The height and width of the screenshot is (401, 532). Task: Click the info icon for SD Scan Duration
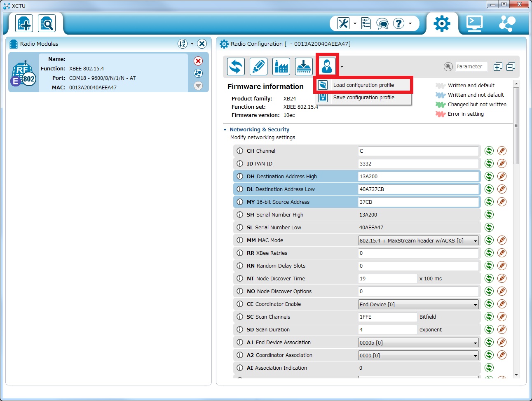click(240, 329)
